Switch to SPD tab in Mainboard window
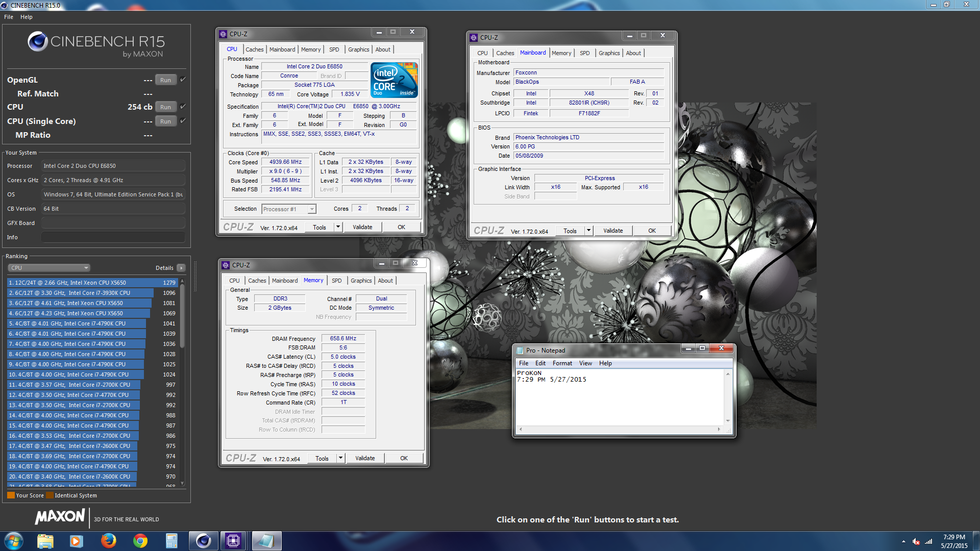 point(584,53)
